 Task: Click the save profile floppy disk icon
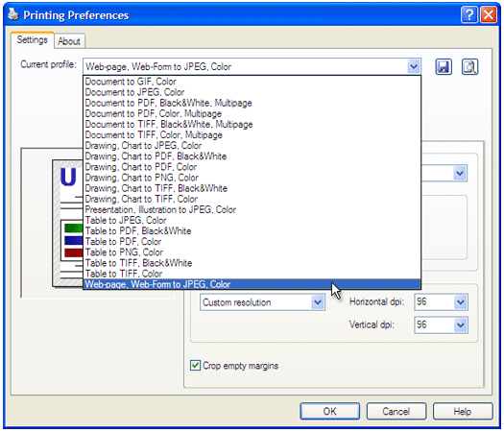click(444, 67)
